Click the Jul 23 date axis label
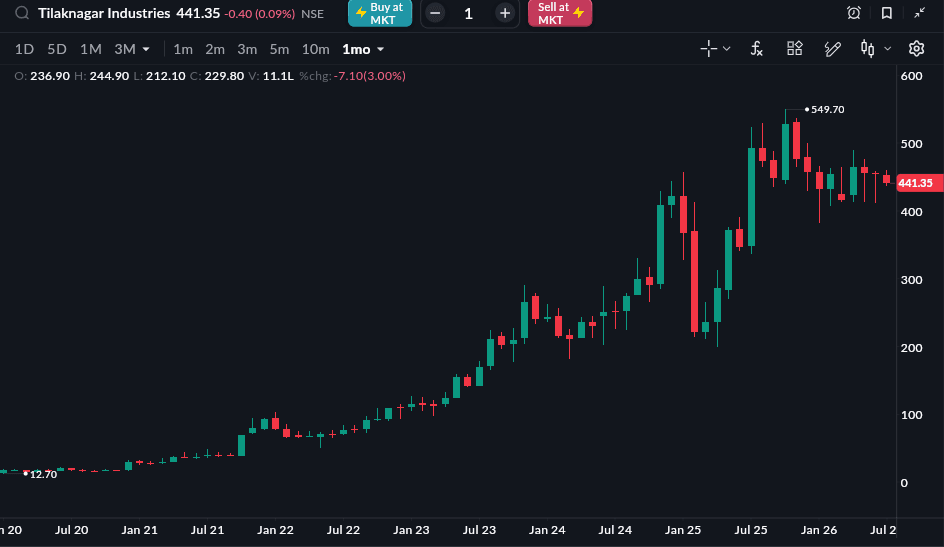944x547 pixels. (479, 530)
